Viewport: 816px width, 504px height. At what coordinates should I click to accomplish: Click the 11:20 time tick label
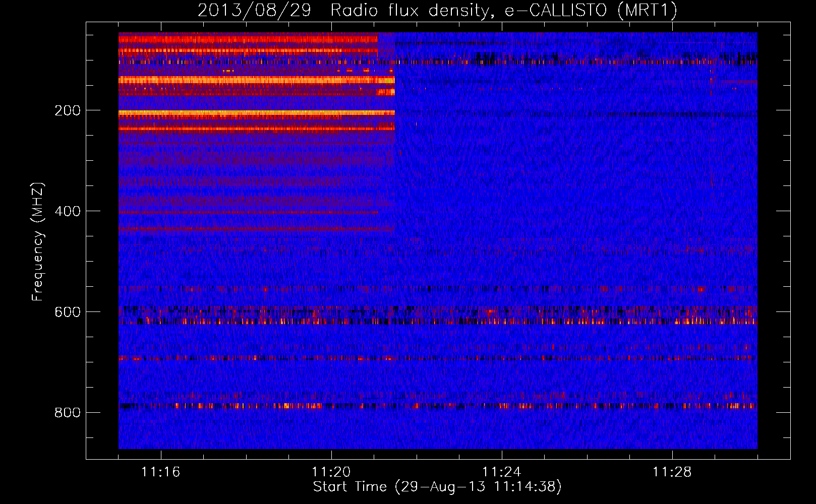(x=331, y=472)
